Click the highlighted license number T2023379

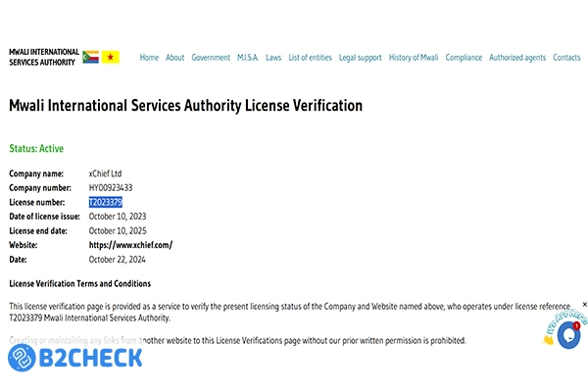point(105,202)
